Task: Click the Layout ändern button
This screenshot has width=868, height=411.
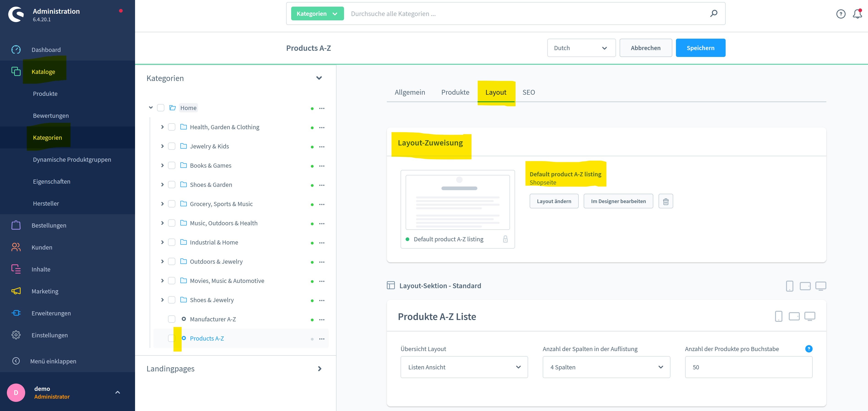Action: [x=554, y=201]
